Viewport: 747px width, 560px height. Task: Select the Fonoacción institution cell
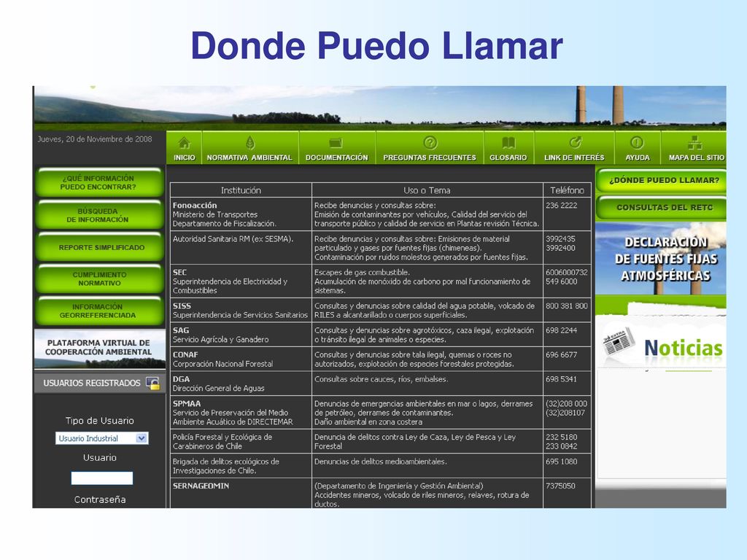click(241, 214)
